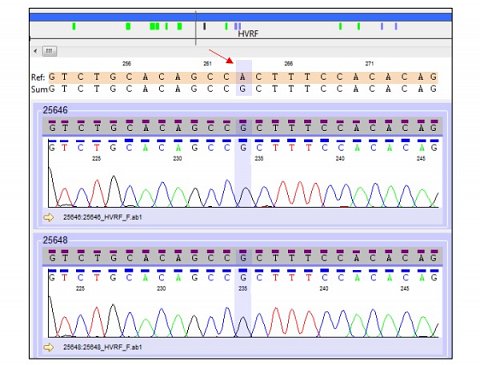Click highlighted G base call in 25648 trace
Image resolution: width=480 pixels, height=365 pixels.
243,278
